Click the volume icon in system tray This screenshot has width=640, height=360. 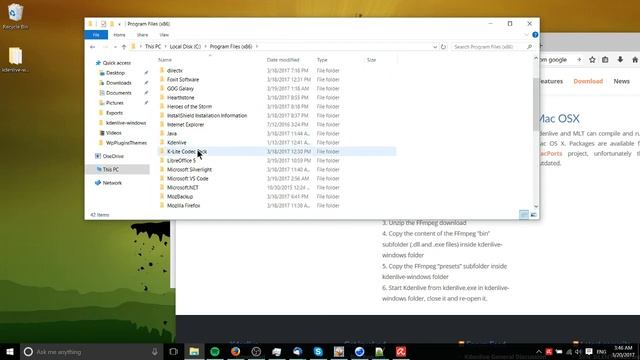578,351
